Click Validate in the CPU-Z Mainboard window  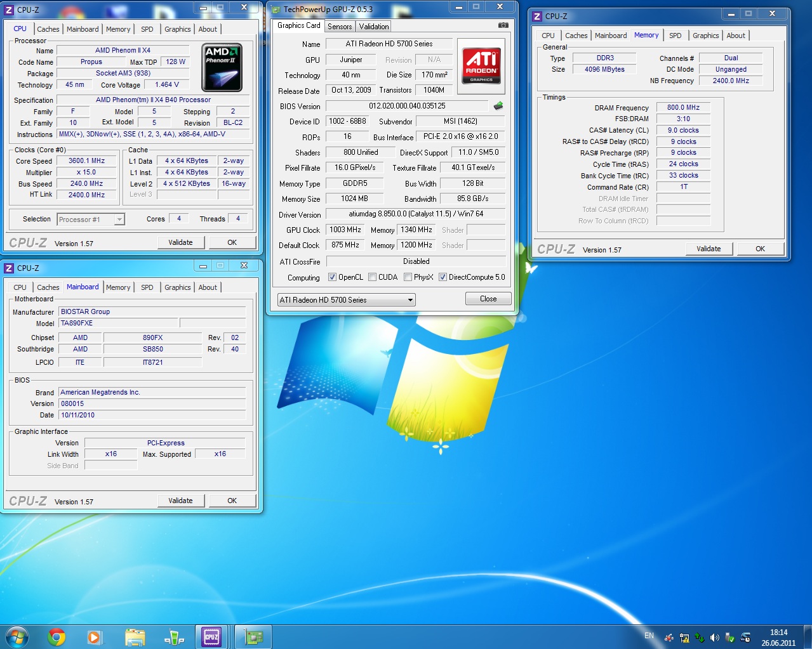(x=180, y=501)
